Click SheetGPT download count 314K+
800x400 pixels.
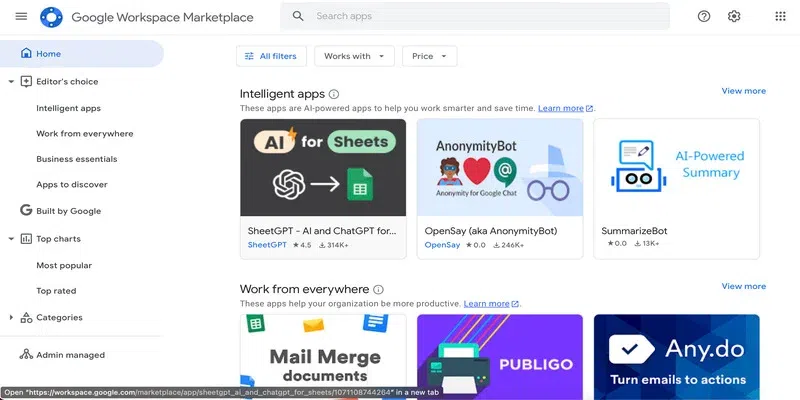tap(334, 245)
